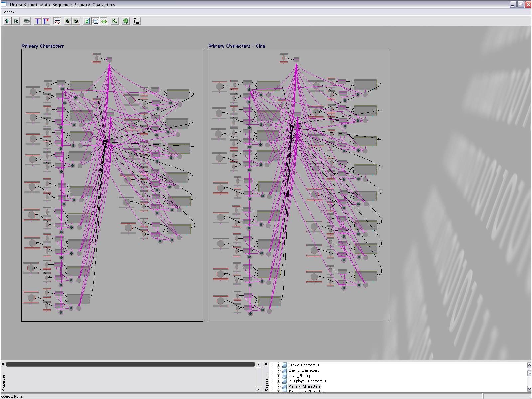
Task: Click the green refresh update icon
Action: click(87, 21)
